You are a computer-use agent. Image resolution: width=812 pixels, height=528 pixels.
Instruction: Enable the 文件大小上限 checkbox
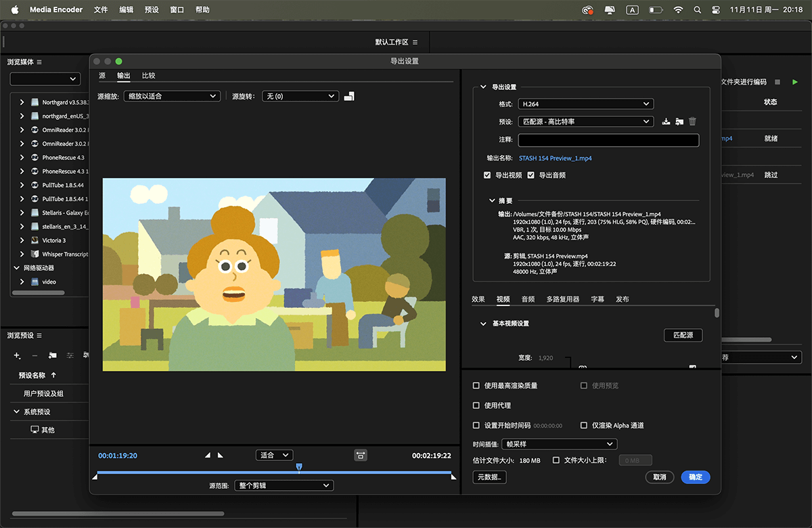point(556,460)
